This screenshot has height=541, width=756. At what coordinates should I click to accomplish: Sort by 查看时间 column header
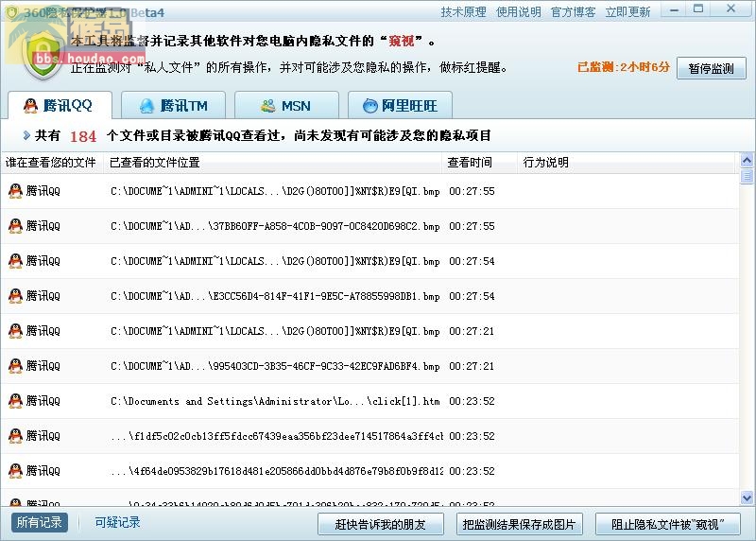479,163
